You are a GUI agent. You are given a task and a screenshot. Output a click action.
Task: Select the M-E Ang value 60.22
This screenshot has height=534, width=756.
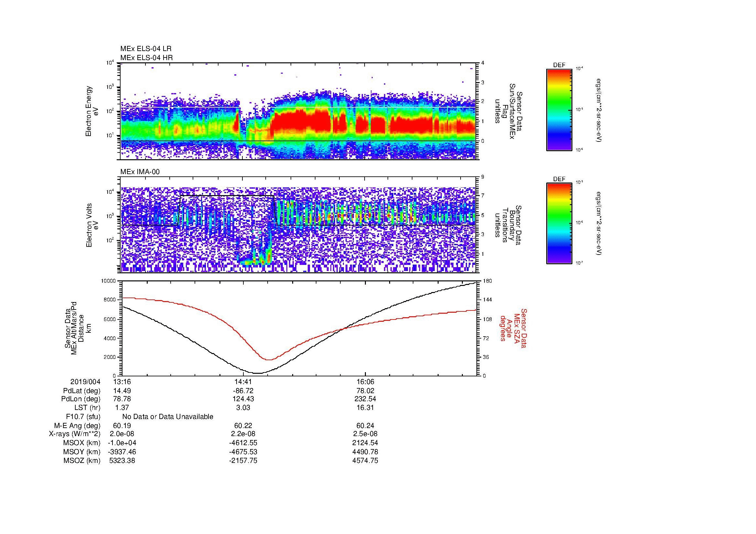tap(243, 426)
